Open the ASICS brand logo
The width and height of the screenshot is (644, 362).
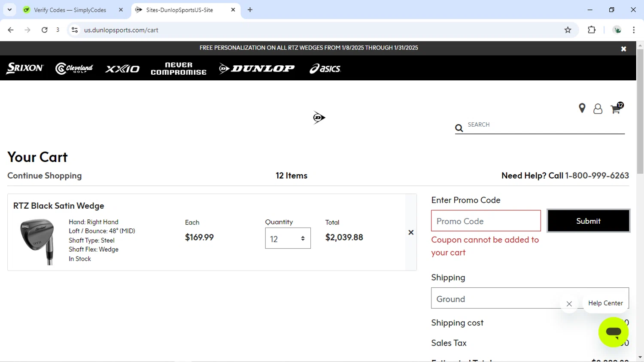click(x=325, y=69)
